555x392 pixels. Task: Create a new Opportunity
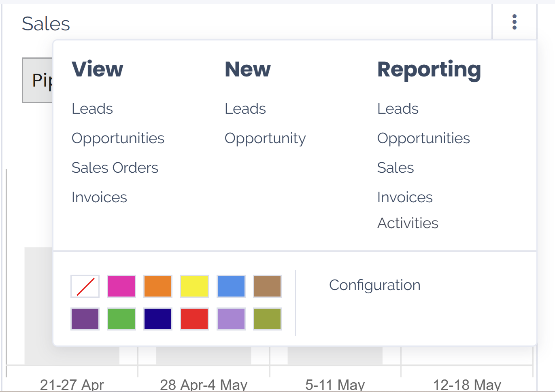(265, 138)
